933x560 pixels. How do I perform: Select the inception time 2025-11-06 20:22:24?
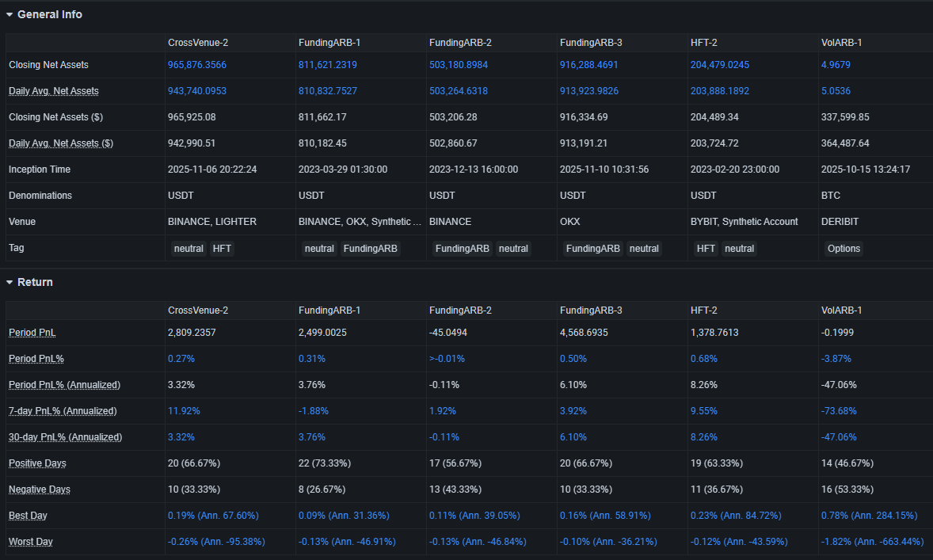coord(212,170)
